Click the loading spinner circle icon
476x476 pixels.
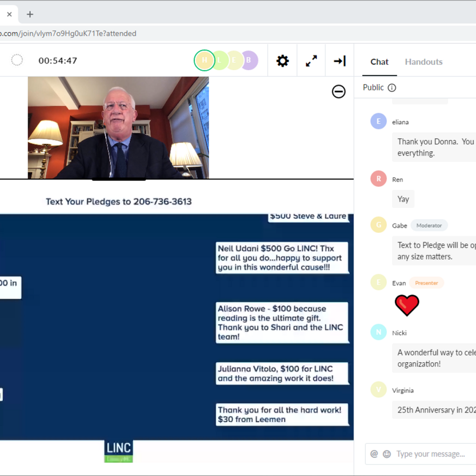17,60
